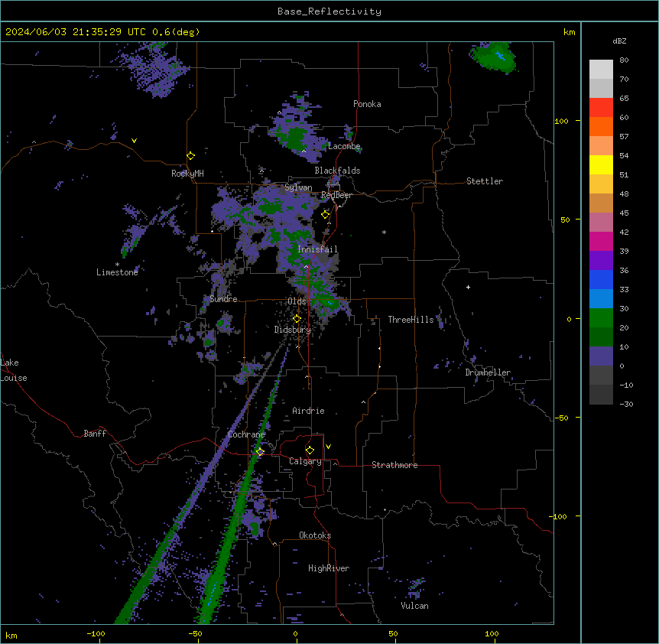The width and height of the screenshot is (659, 644).
Task: Click the Ponoka city label
Action: tap(367, 104)
